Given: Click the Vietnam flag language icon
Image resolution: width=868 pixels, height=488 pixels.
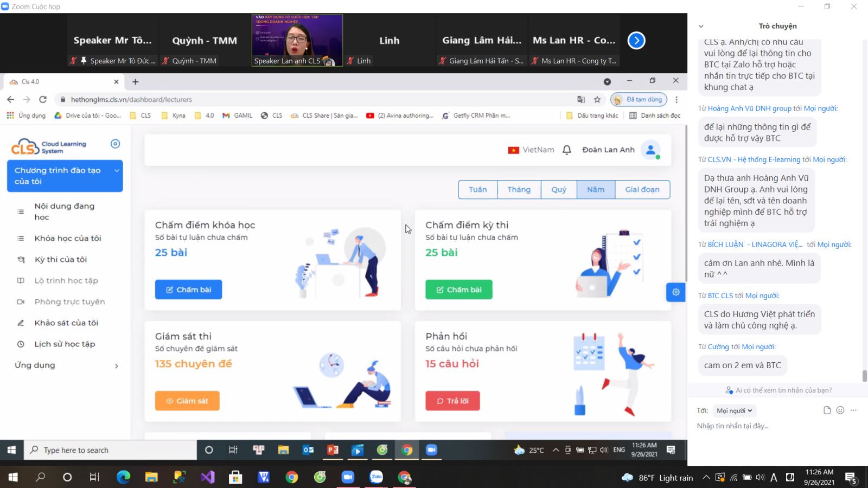Looking at the screenshot, I should [514, 150].
